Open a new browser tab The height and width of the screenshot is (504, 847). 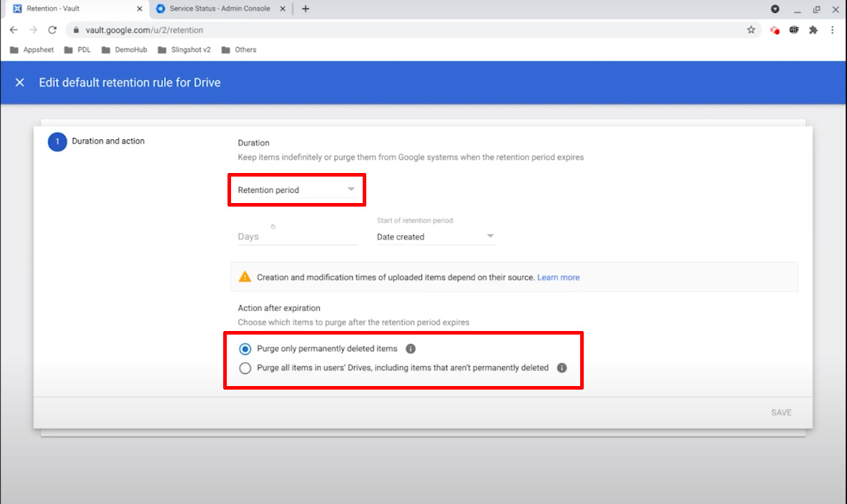(x=305, y=9)
